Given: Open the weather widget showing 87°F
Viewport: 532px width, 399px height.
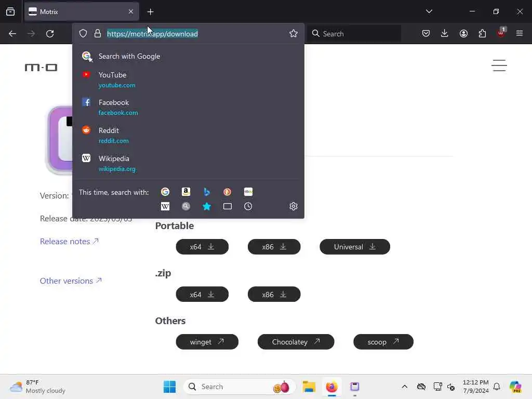Looking at the screenshot, I should tap(37, 387).
